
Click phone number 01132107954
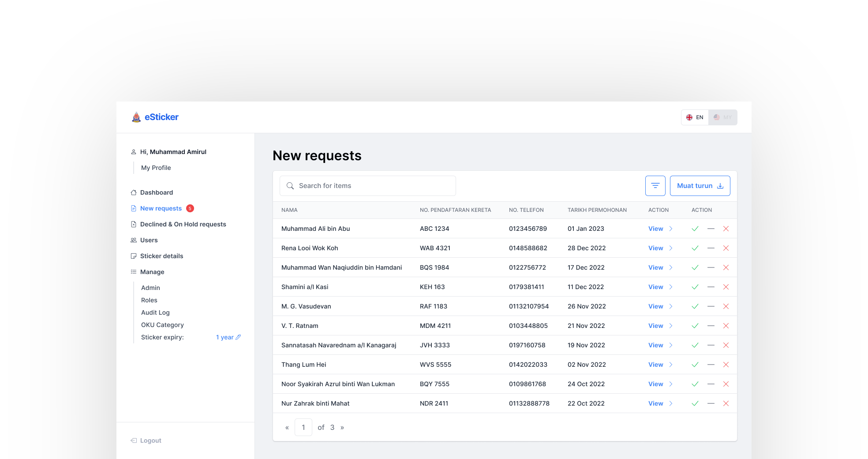click(529, 306)
